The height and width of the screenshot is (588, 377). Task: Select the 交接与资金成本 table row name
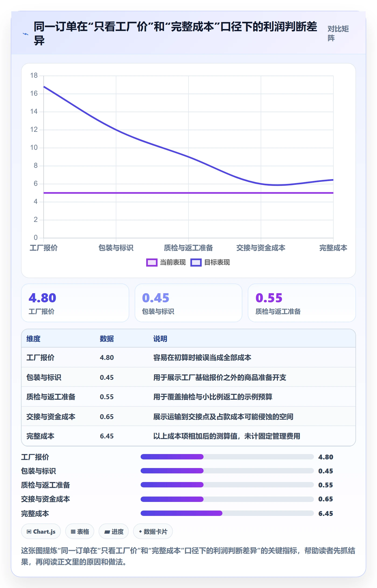click(x=51, y=417)
